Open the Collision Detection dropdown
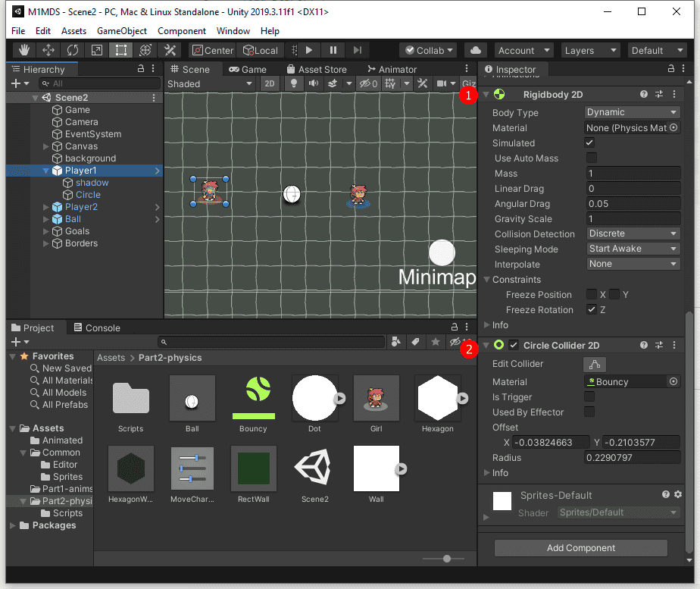 [x=633, y=233]
